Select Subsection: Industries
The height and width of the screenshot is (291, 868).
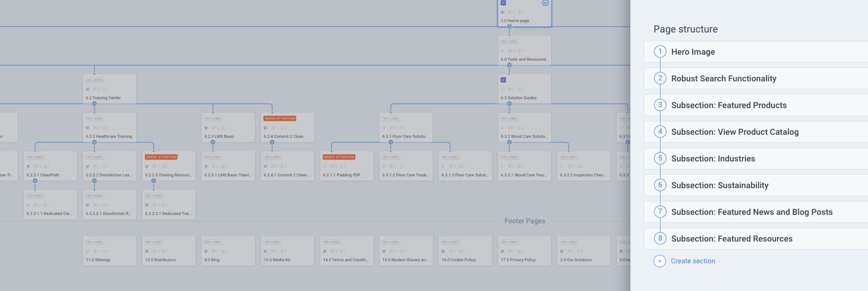tap(756, 158)
